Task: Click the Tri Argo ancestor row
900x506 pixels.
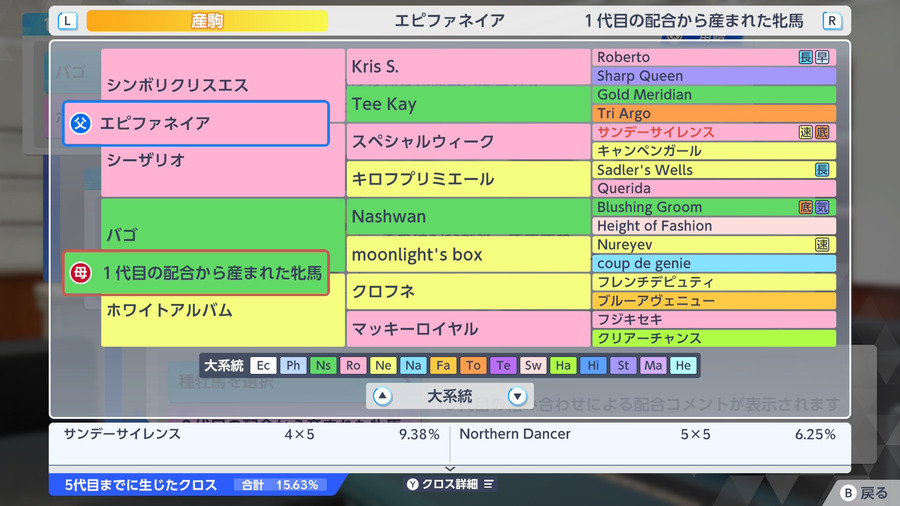Action: click(x=714, y=113)
